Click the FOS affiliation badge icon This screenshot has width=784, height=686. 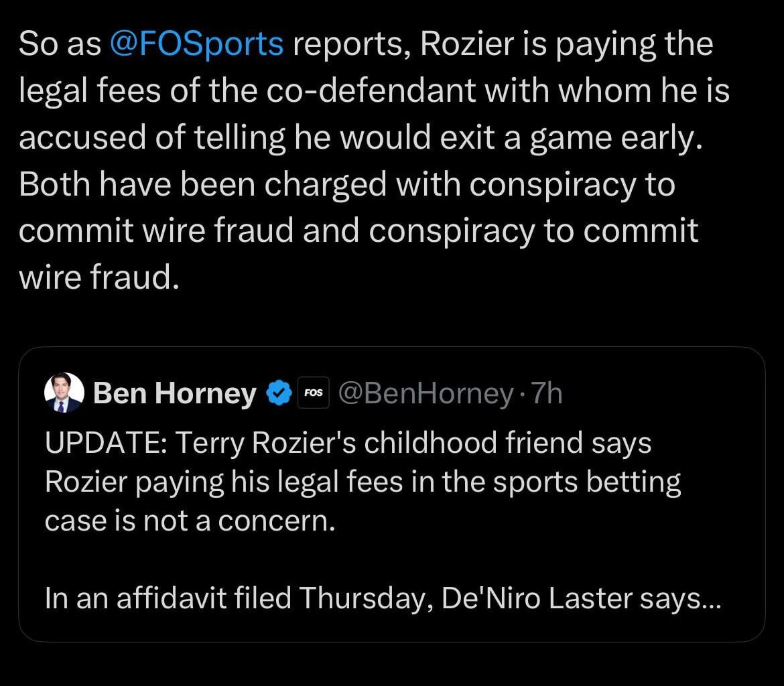[312, 393]
